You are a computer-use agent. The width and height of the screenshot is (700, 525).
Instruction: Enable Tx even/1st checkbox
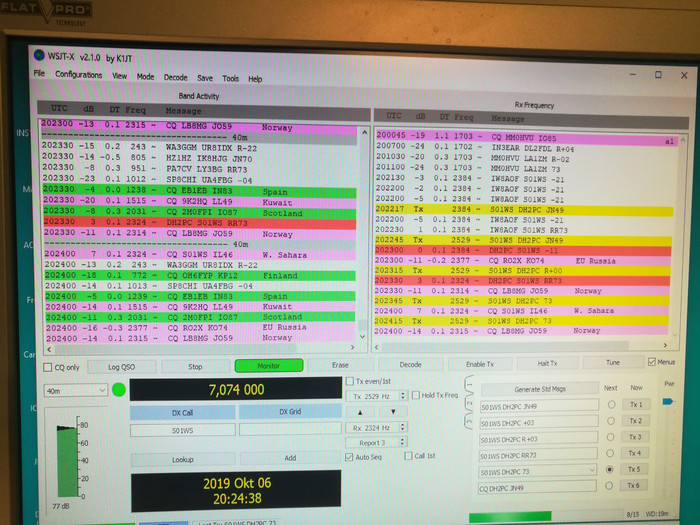[x=350, y=381]
